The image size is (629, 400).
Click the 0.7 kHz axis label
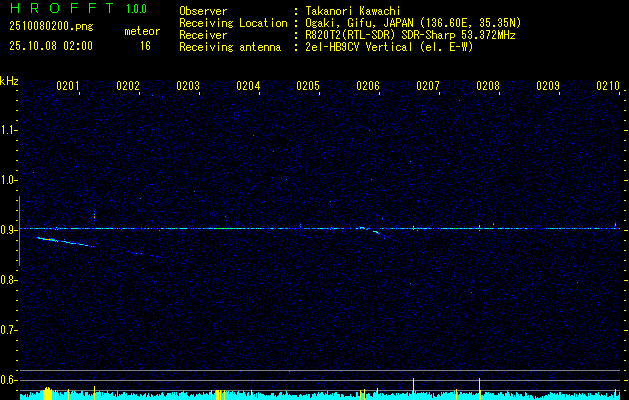coord(8,330)
